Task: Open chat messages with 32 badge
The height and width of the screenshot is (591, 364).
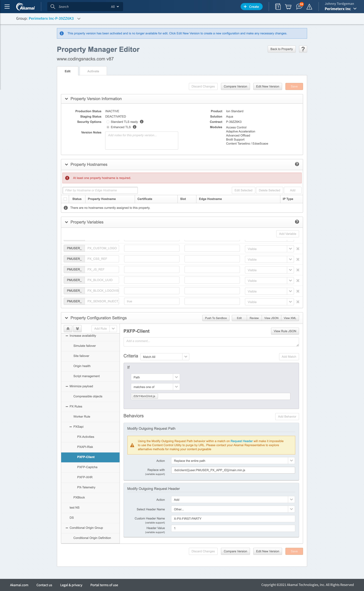Action: coord(299,6)
